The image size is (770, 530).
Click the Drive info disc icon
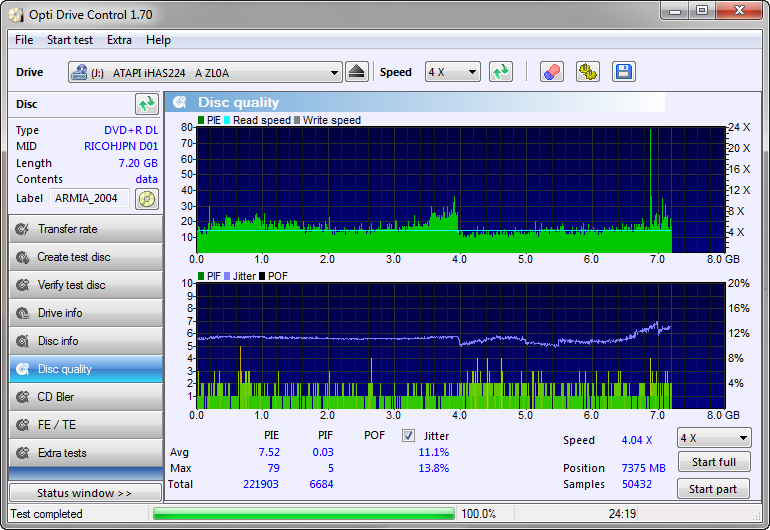point(22,313)
